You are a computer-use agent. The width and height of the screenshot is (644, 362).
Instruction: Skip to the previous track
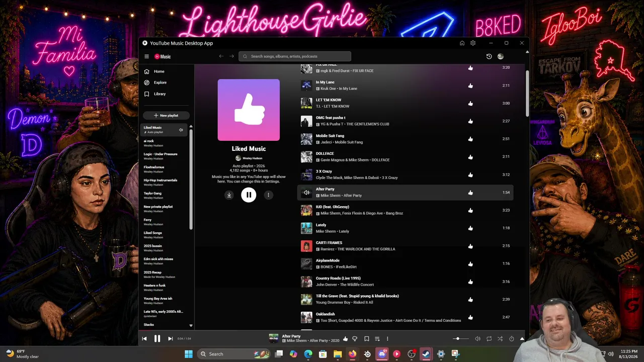[x=144, y=339]
